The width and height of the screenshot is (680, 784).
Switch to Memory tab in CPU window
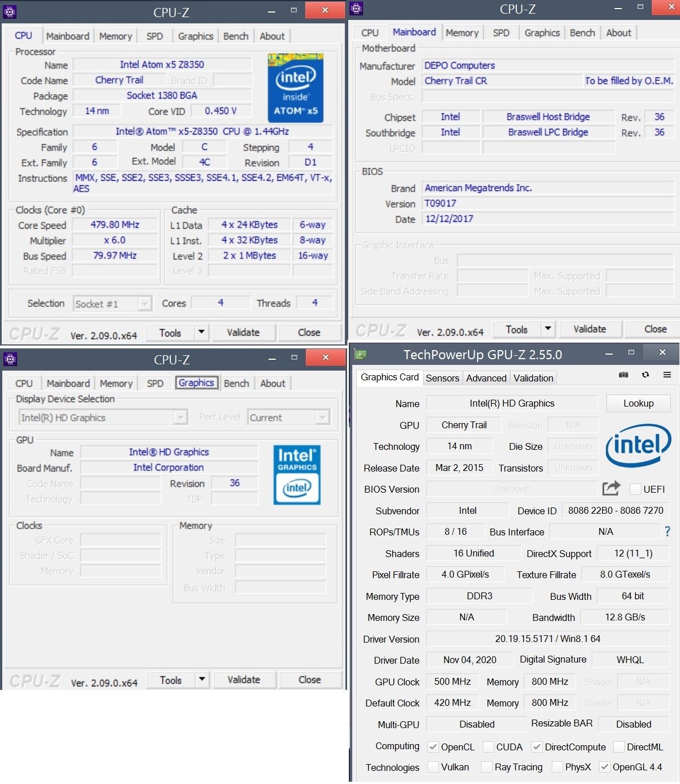click(116, 36)
